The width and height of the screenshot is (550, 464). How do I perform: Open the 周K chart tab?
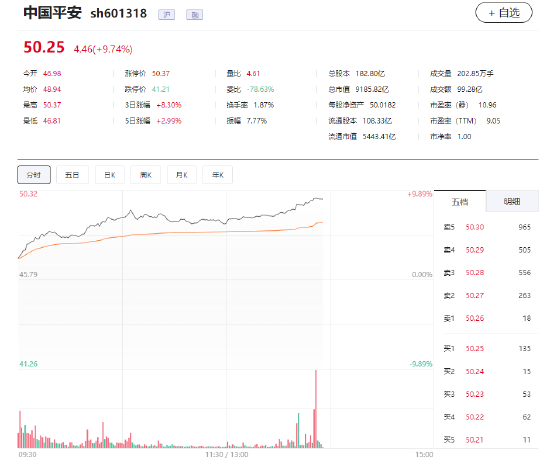click(x=146, y=175)
